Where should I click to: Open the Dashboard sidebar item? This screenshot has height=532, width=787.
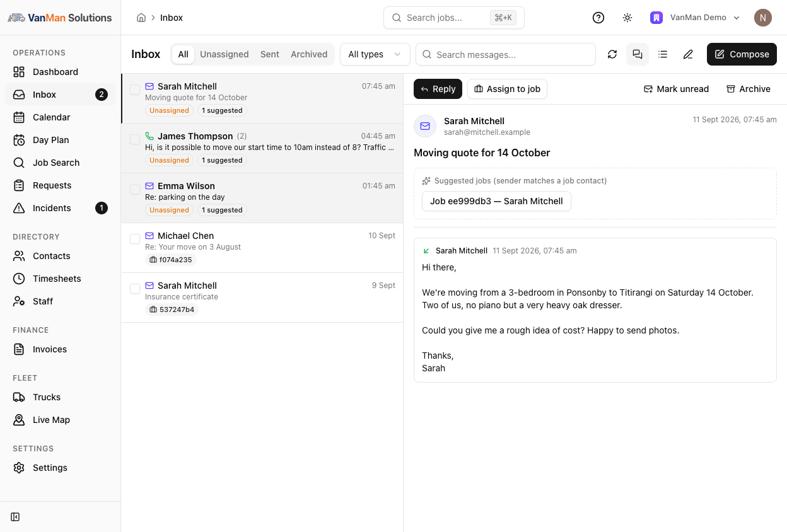pyautogui.click(x=60, y=72)
